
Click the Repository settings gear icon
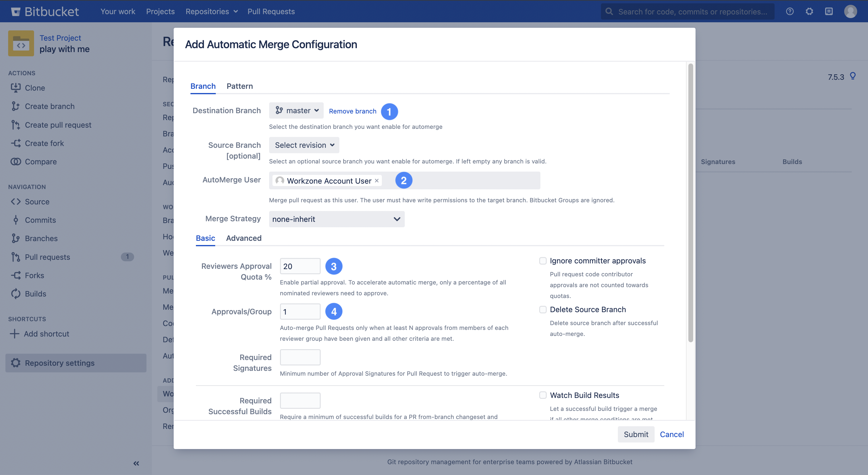click(x=15, y=363)
